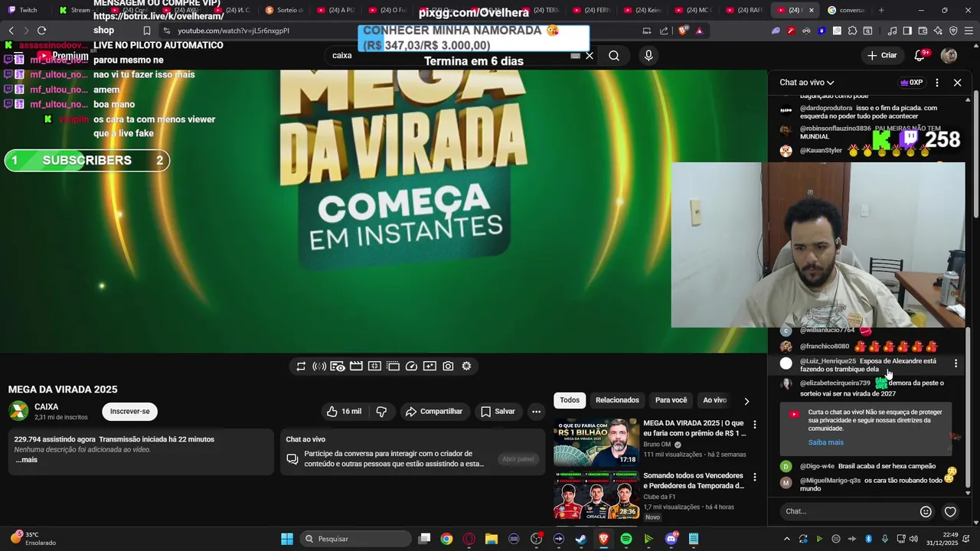Image resolution: width=980 pixels, height=551 pixels.
Task: Open live chat options three-dot menu
Action: coord(937,83)
